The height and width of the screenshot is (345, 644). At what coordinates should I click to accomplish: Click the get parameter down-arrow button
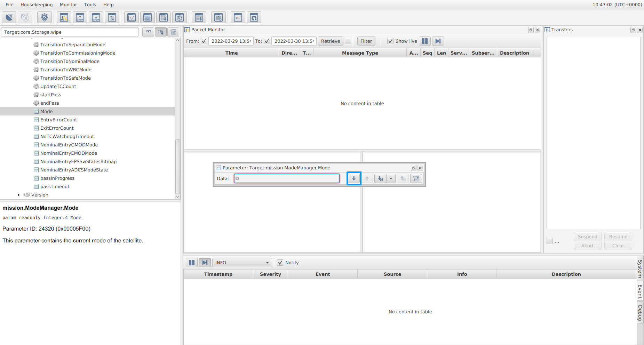pos(354,178)
